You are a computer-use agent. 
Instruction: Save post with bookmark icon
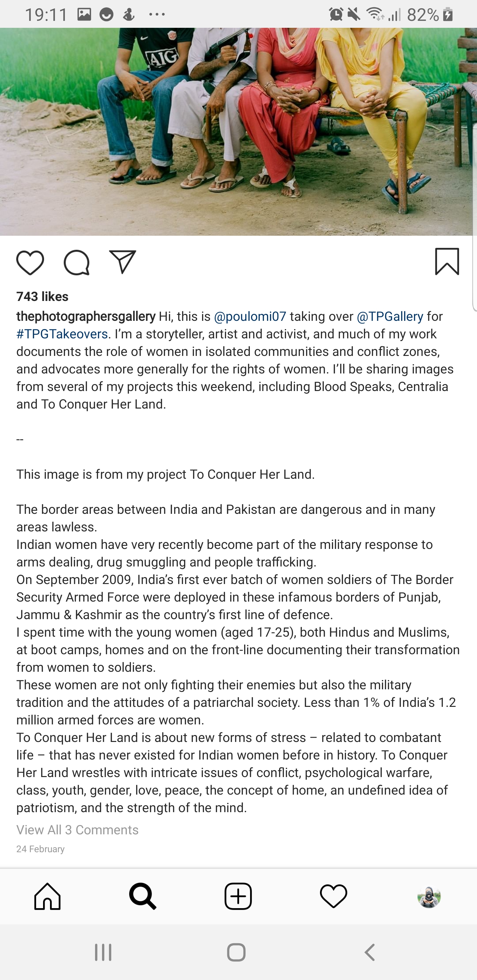[x=447, y=262]
